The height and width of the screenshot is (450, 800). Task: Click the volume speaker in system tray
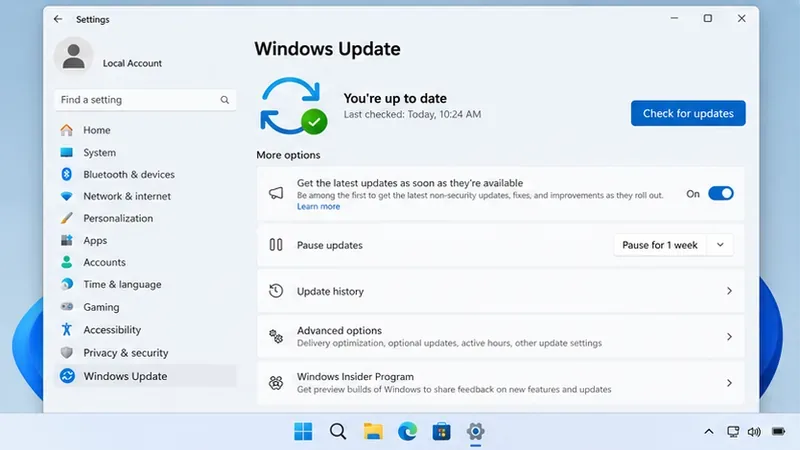coord(754,432)
